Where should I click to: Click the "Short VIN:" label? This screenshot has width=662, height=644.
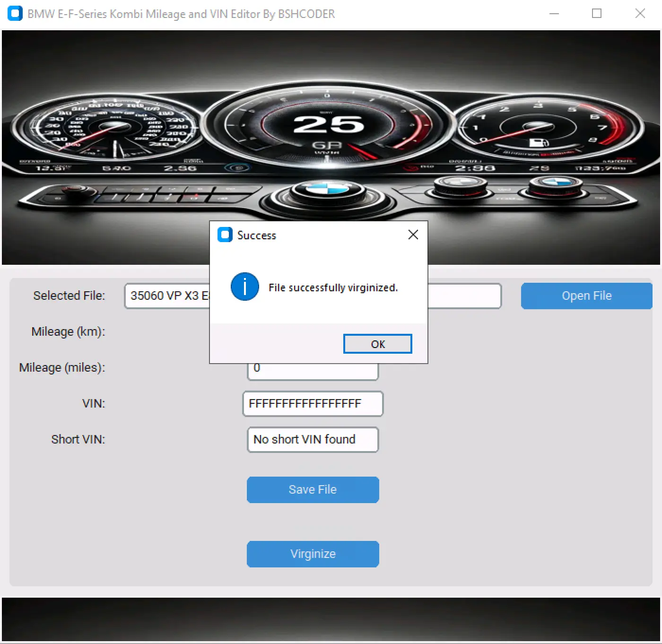click(78, 440)
